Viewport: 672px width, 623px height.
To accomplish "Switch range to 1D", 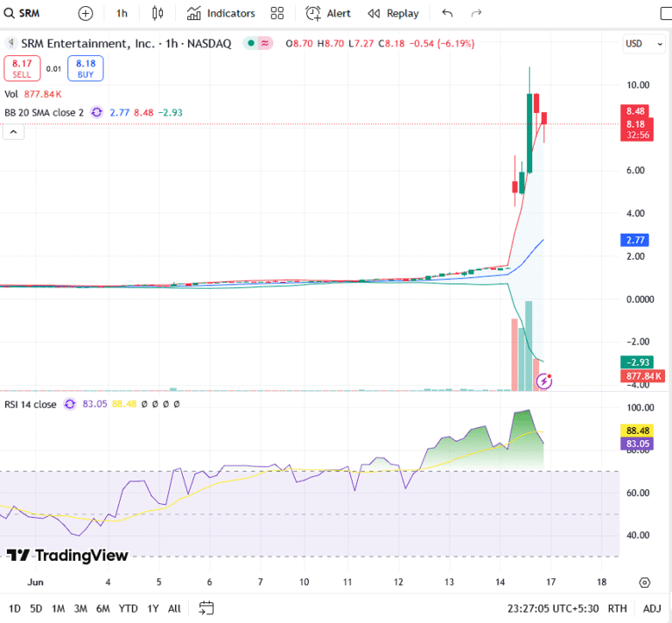I will (15, 608).
